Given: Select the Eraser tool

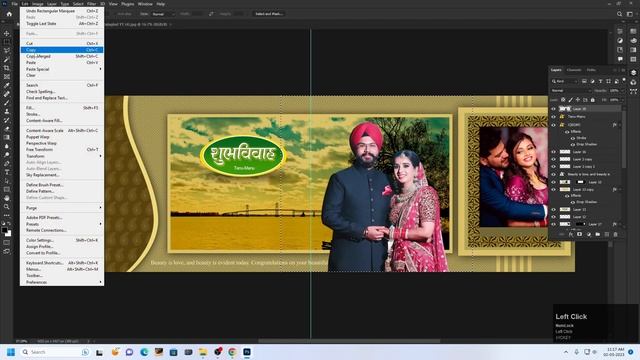Looking at the screenshot, I should (x=7, y=129).
